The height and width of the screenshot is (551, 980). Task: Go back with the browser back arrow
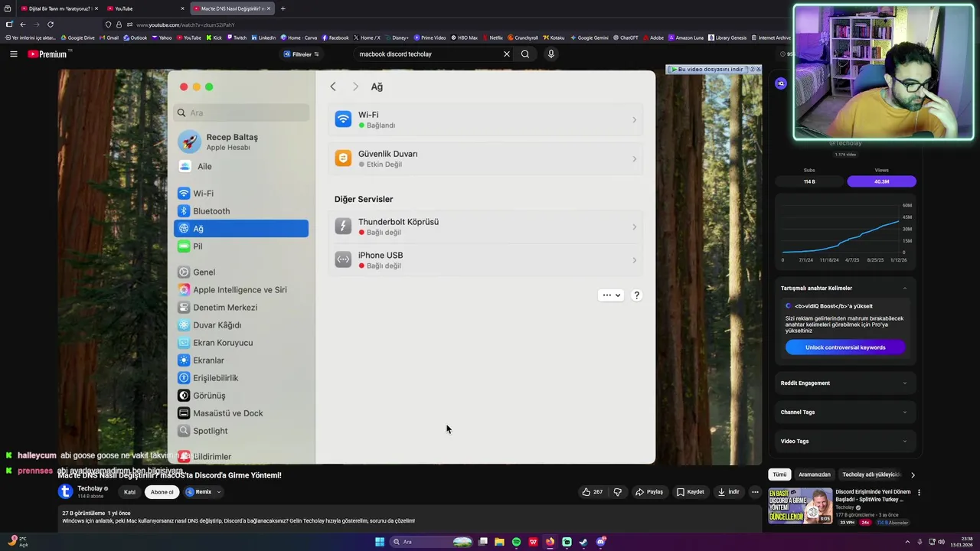22,24
